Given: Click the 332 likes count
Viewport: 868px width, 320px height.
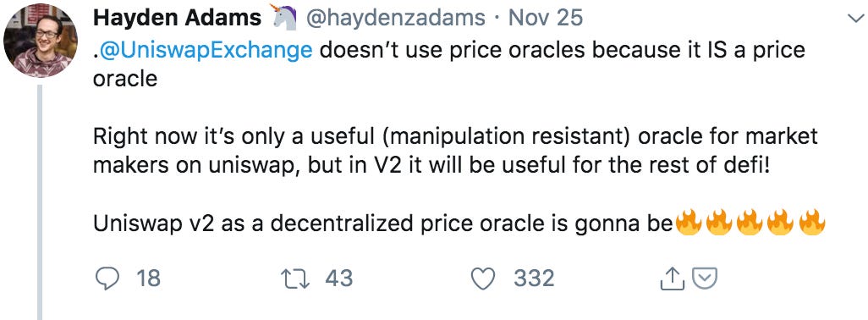Looking at the screenshot, I should [x=534, y=279].
